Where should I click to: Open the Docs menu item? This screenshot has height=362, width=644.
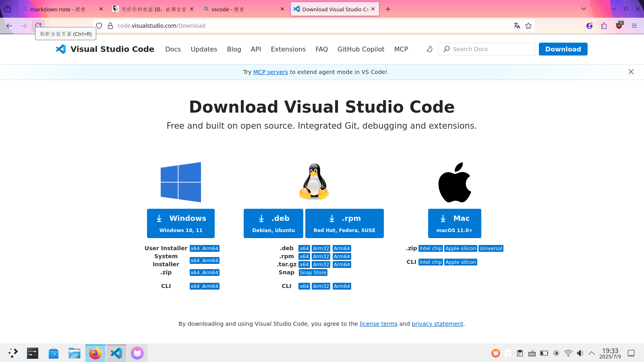tap(173, 49)
